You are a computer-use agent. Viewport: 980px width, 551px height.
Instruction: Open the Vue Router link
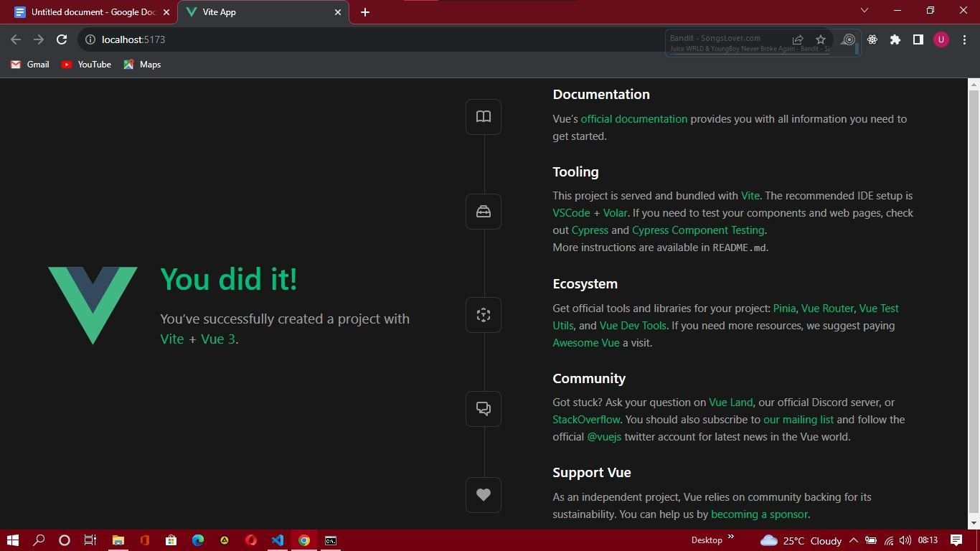click(827, 309)
